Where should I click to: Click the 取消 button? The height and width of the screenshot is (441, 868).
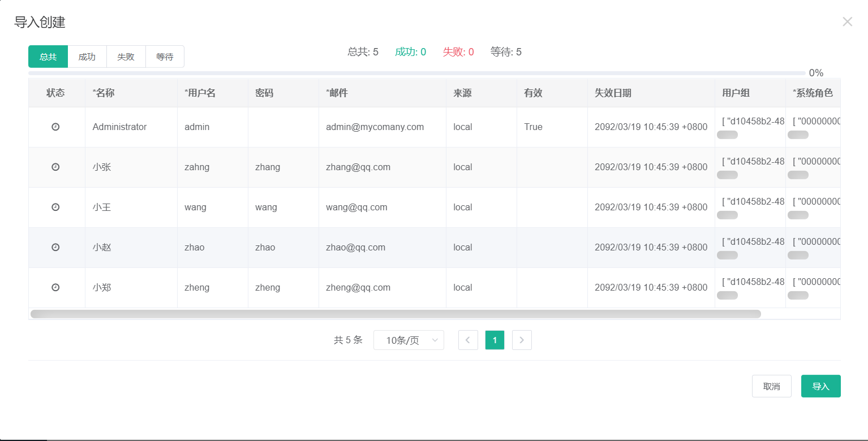(x=771, y=386)
